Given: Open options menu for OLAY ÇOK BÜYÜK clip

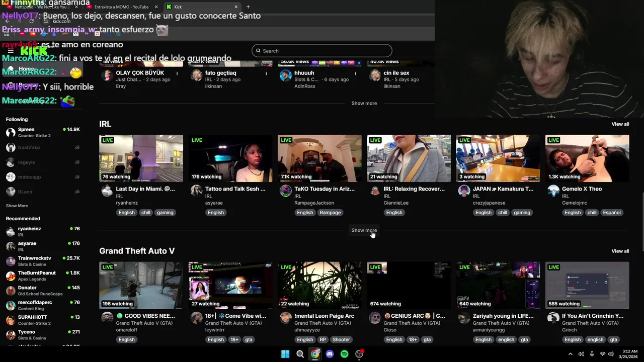Looking at the screenshot, I should [177, 73].
